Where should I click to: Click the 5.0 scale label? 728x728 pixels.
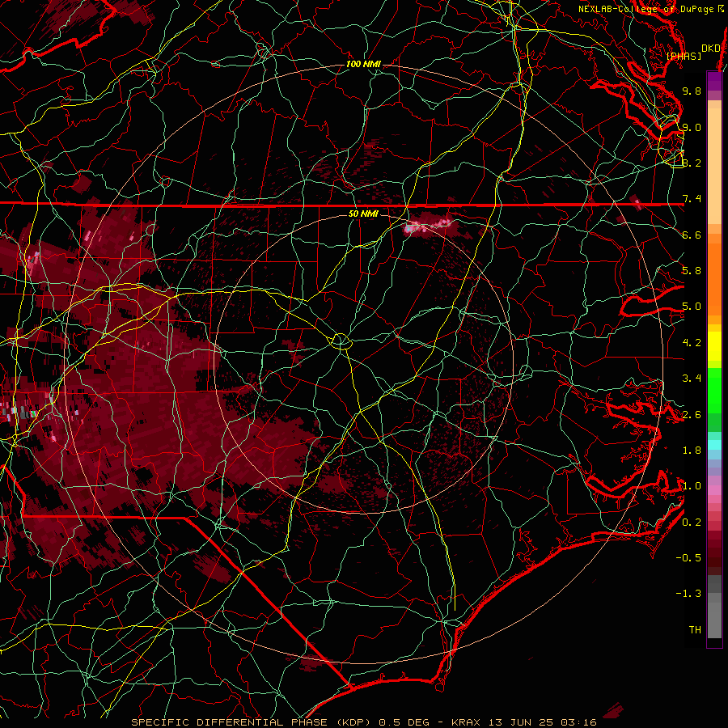692,307
